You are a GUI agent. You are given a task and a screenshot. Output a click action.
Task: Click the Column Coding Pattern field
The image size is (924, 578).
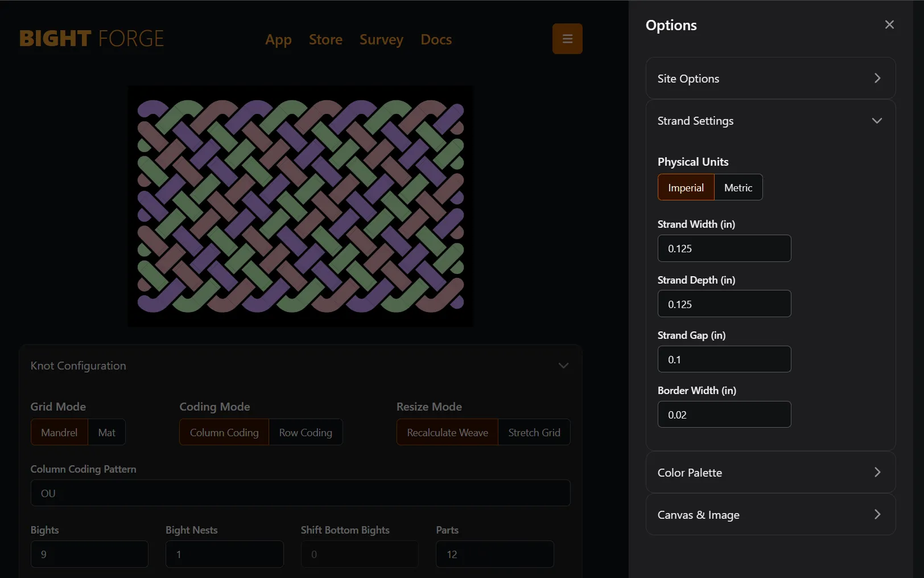click(300, 493)
